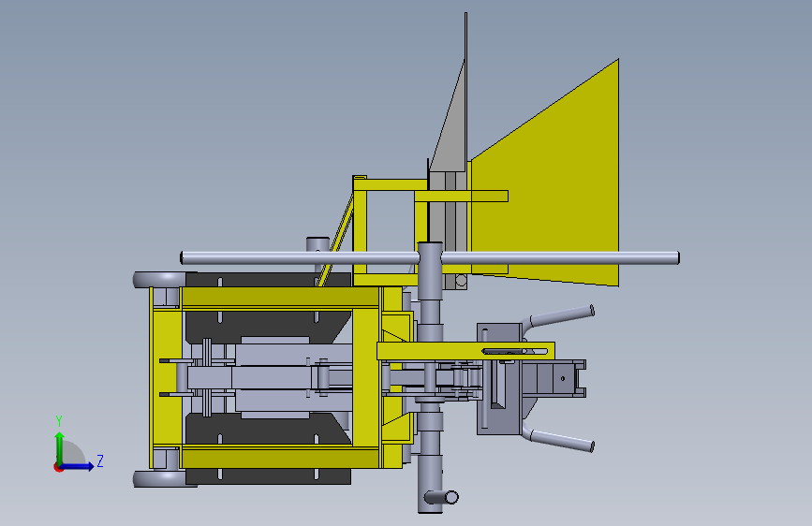Select the gray bracket plate near the handlebars
Image resolution: width=812 pixels, height=526 pixels.
point(498,379)
